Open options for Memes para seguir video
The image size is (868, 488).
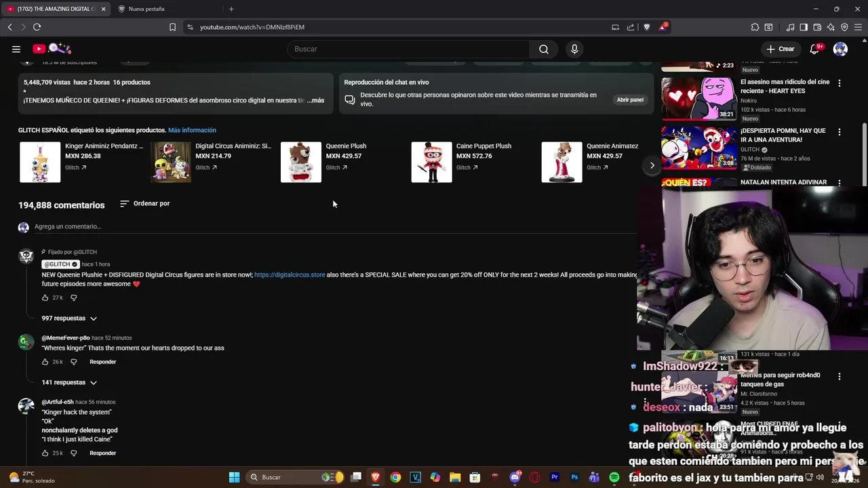[840, 376]
